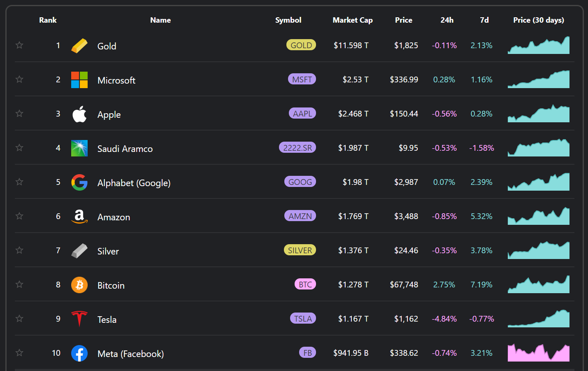The width and height of the screenshot is (588, 371).
Task: Click the MSFT symbol badge
Action: (x=302, y=79)
